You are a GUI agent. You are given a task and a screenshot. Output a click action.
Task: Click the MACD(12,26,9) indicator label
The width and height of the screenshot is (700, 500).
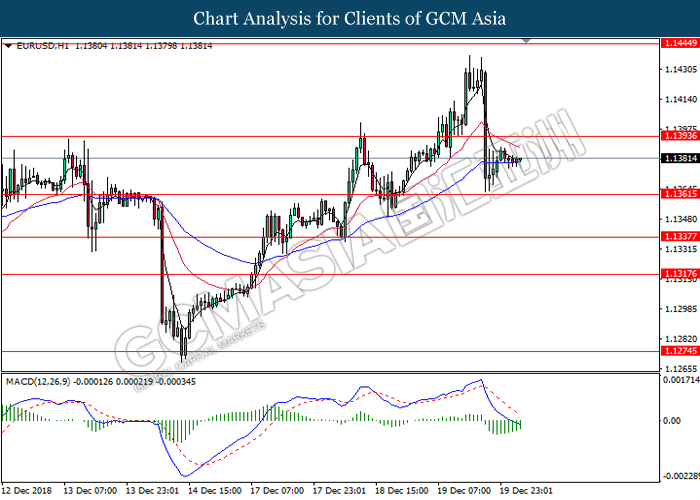(38, 382)
